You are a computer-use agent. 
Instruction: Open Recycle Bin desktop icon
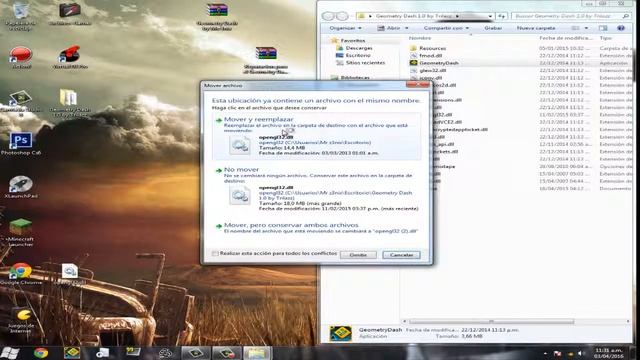pos(20,16)
